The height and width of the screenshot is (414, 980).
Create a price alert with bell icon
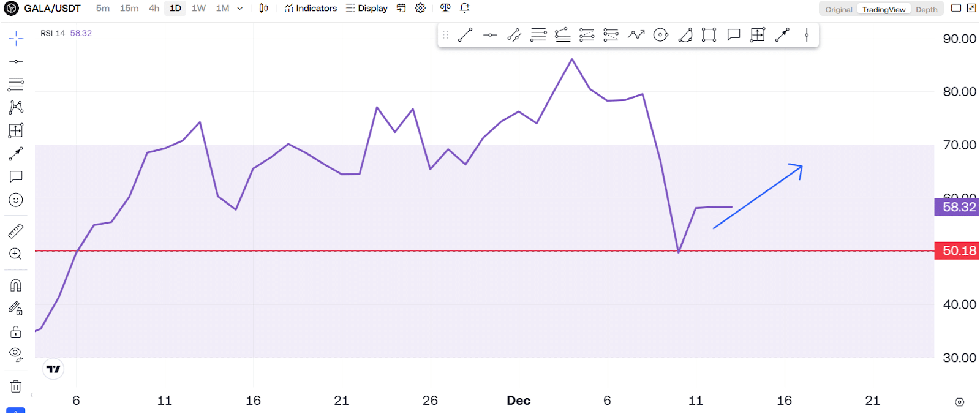coord(465,9)
